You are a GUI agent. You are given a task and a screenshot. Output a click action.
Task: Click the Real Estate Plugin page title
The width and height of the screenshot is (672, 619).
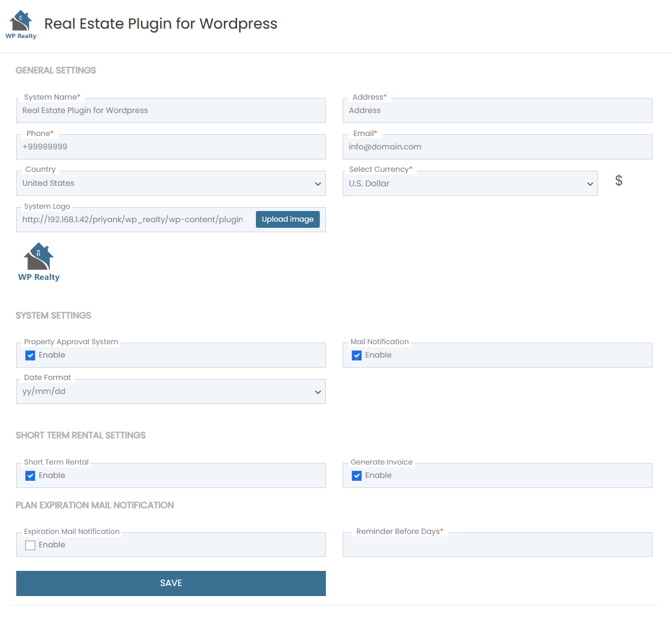(161, 24)
